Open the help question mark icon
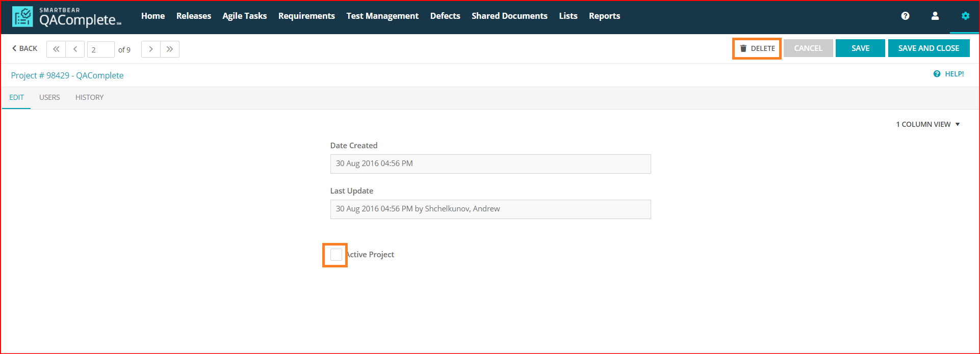The width and height of the screenshot is (980, 354). (x=905, y=16)
